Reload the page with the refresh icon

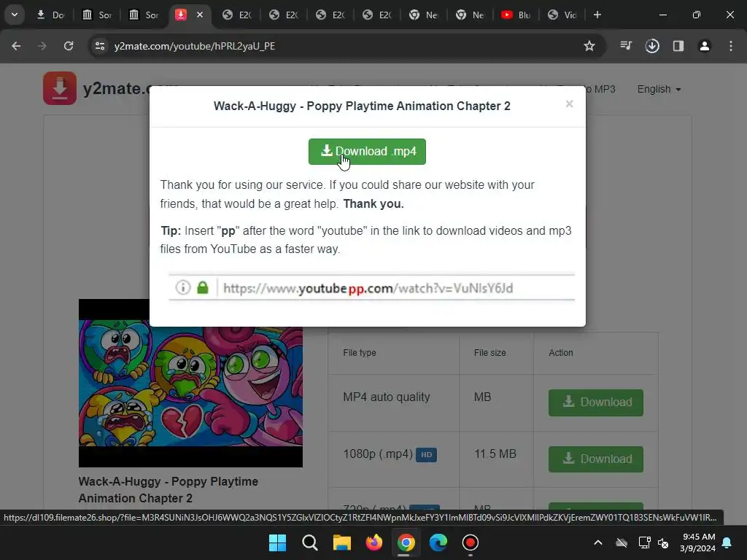69,46
